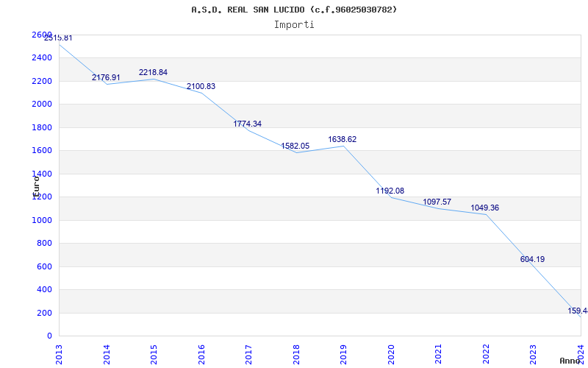Viewport: 588px width, 368px height.
Task: Click the 'Euro' y-axis title
Action: 36,186
